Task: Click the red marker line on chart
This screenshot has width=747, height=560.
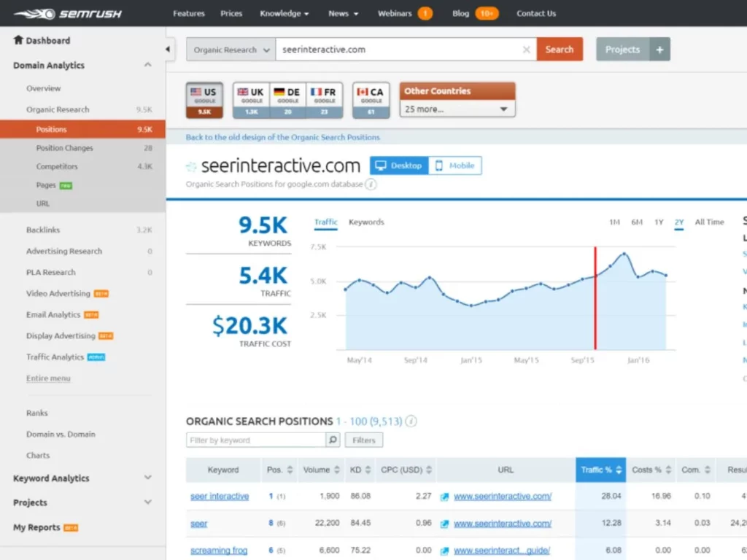Action: coord(595,298)
